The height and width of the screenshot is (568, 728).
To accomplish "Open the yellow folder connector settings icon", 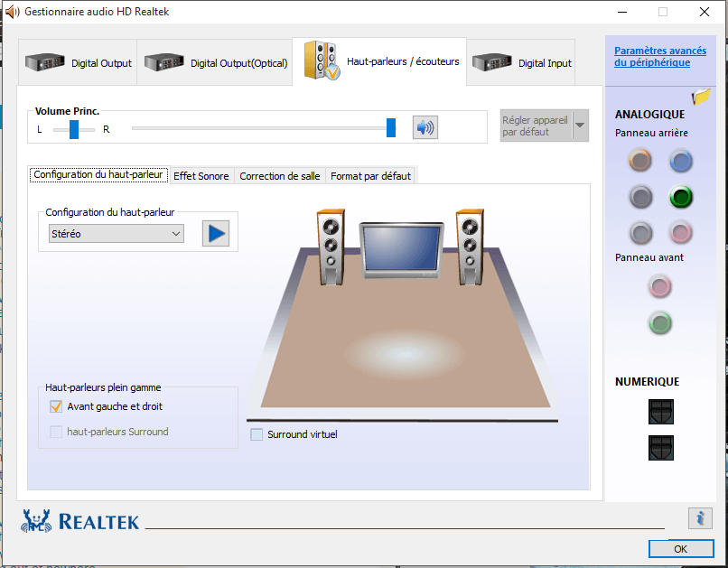I will pos(701,96).
